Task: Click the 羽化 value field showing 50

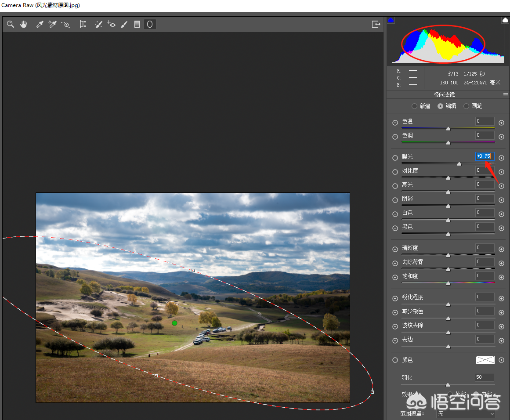Action: coord(485,377)
